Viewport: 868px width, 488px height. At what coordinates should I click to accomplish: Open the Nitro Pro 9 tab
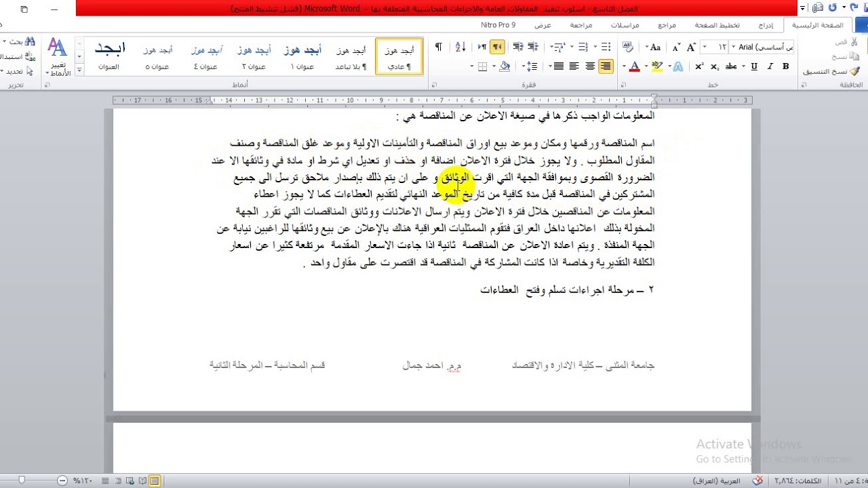[498, 25]
